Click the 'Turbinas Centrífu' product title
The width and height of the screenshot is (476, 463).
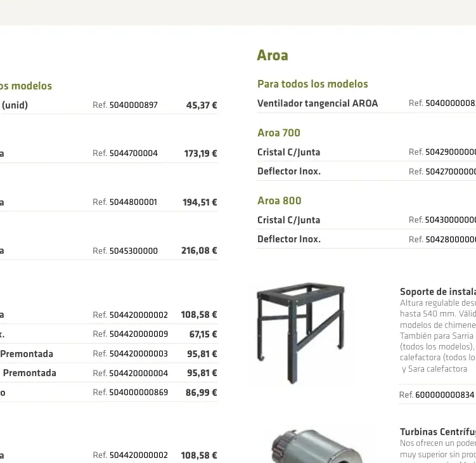pyautogui.click(x=438, y=432)
